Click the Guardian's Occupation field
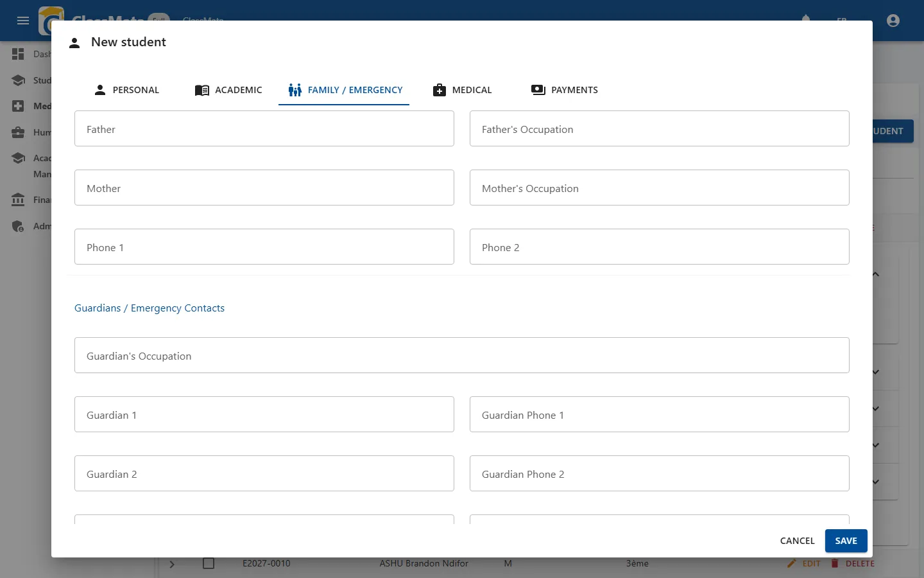 pos(462,355)
